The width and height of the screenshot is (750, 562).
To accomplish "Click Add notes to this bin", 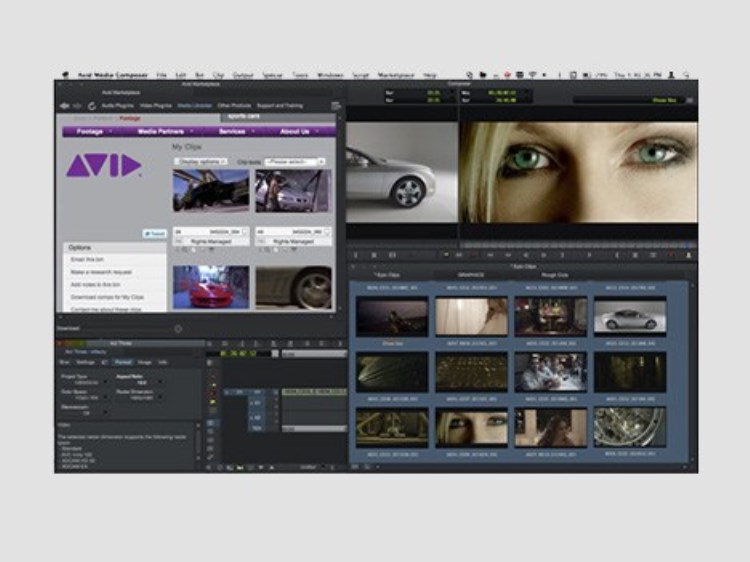I will click(x=95, y=285).
